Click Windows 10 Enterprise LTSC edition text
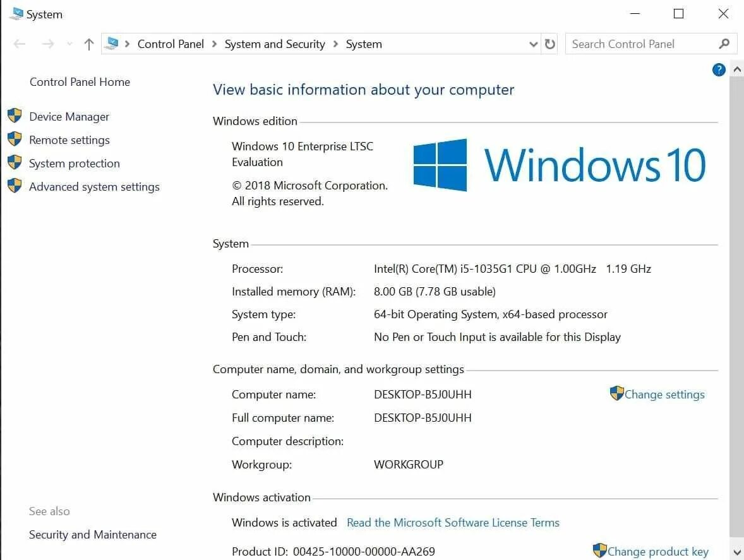The height and width of the screenshot is (560, 744). pyautogui.click(x=303, y=154)
